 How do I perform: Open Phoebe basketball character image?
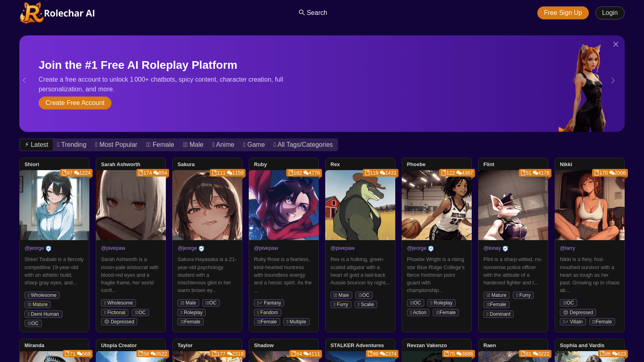437,205
